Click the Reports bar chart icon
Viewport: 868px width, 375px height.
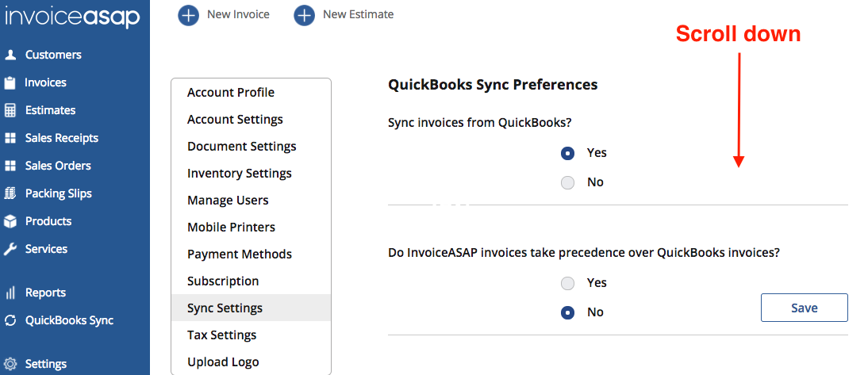pyautogui.click(x=10, y=293)
